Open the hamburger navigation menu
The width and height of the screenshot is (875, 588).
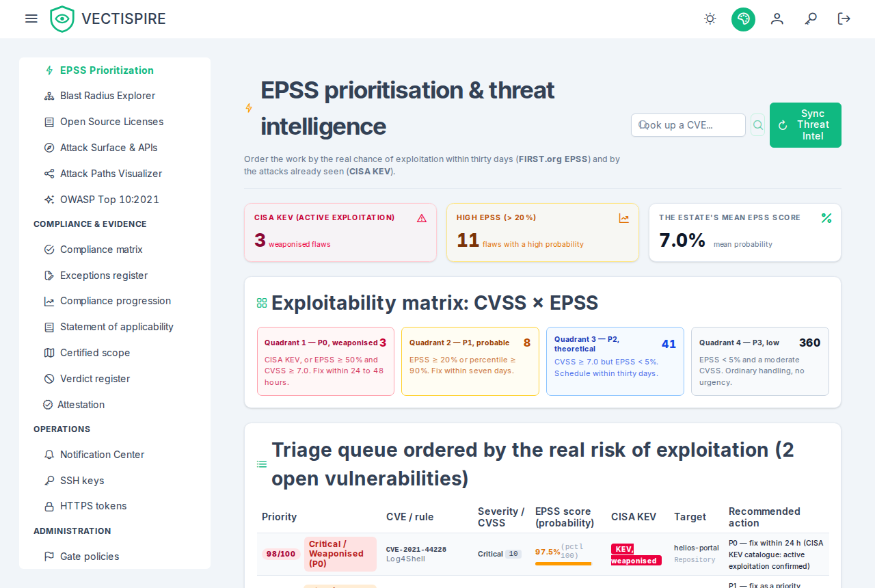[31, 18]
